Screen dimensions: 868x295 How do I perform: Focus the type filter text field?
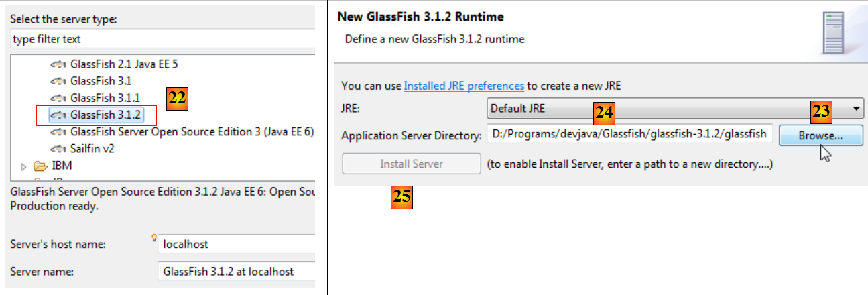[162, 39]
